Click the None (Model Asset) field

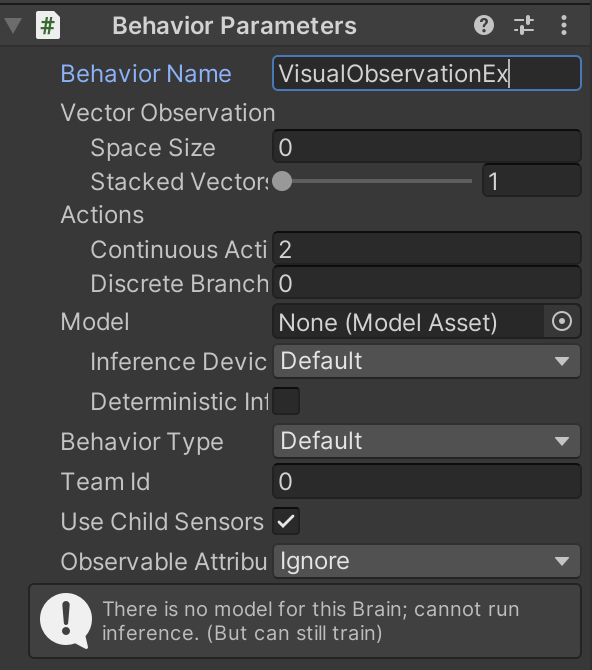click(408, 321)
